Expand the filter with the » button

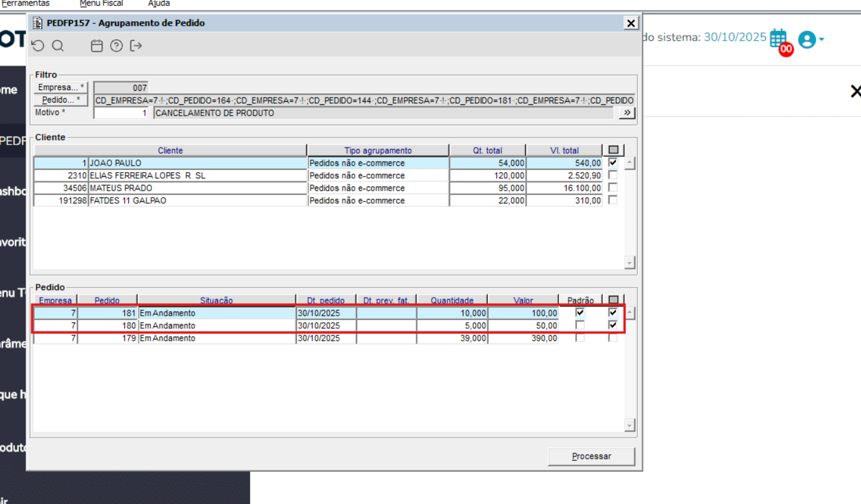627,113
